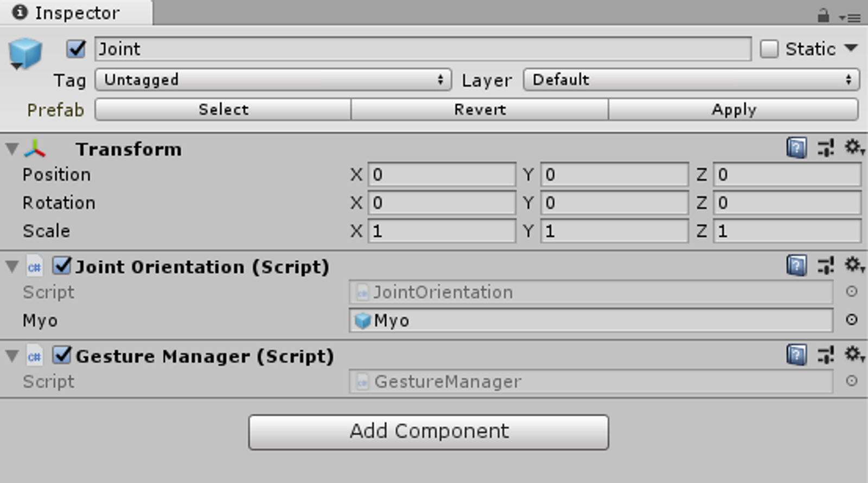
Task: Collapse the Gesture Manager component foldout
Action: point(12,356)
